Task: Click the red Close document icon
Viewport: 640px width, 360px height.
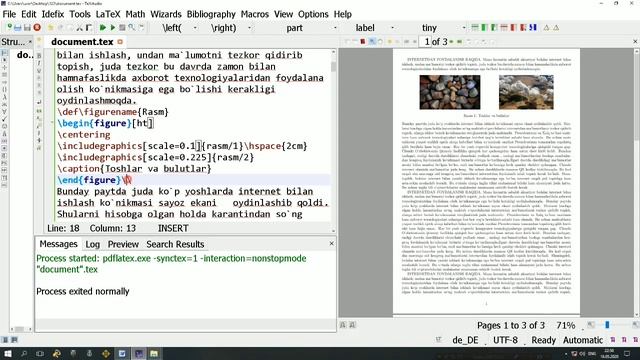Action: pyautogui.click(x=37, y=28)
